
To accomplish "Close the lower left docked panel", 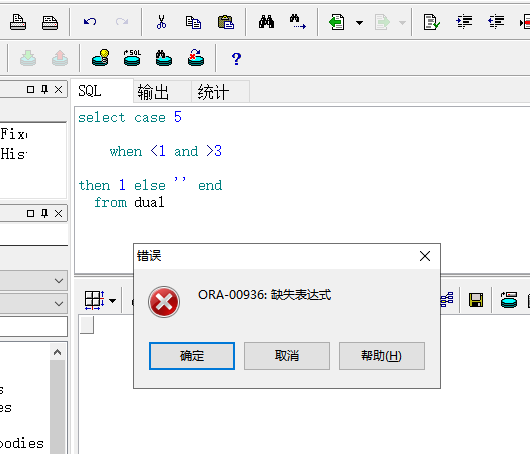I will pyautogui.click(x=58, y=213).
